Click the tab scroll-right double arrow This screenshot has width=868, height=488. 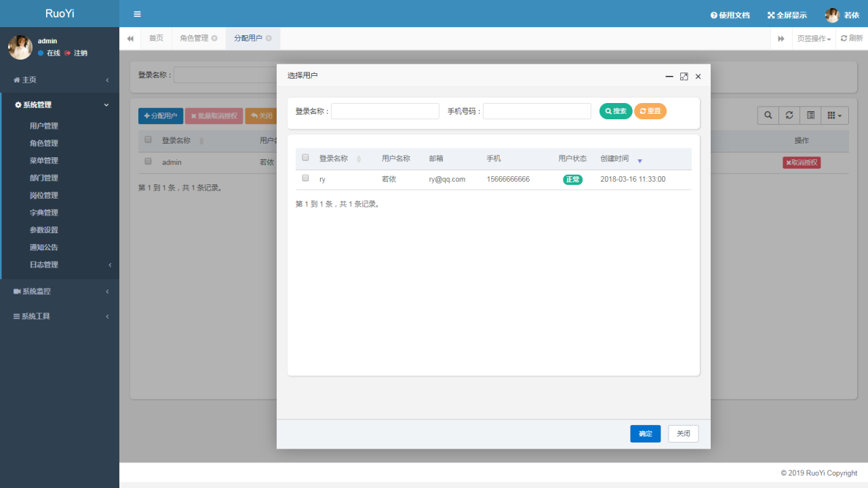pos(781,39)
